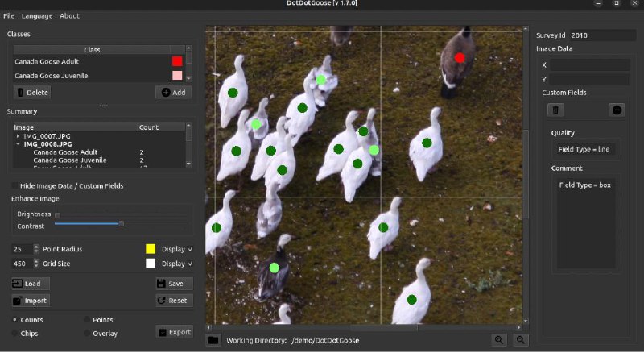Adjust the Contrast slider handle

point(122,224)
